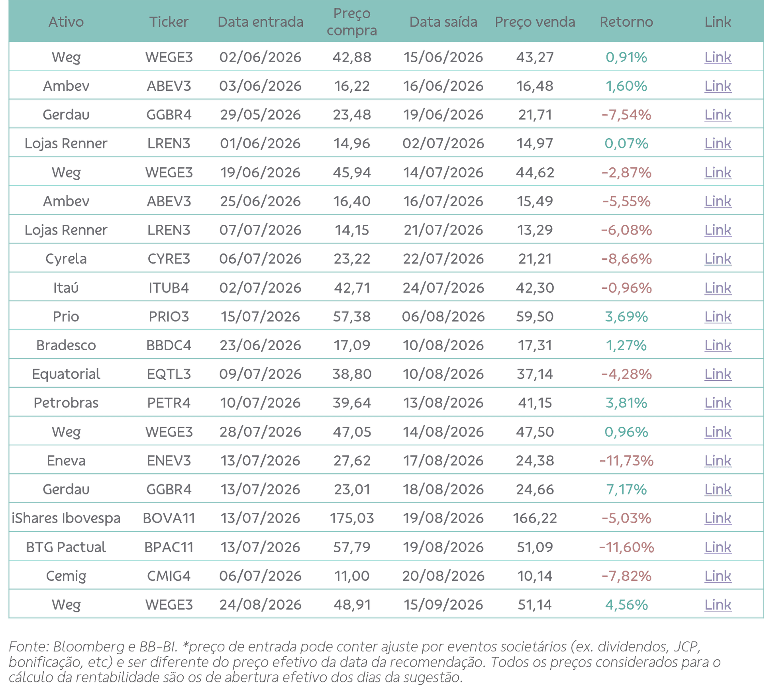Open the Link in the Gerdau -7,54% row
The width and height of the screenshot is (765, 700).
(717, 115)
